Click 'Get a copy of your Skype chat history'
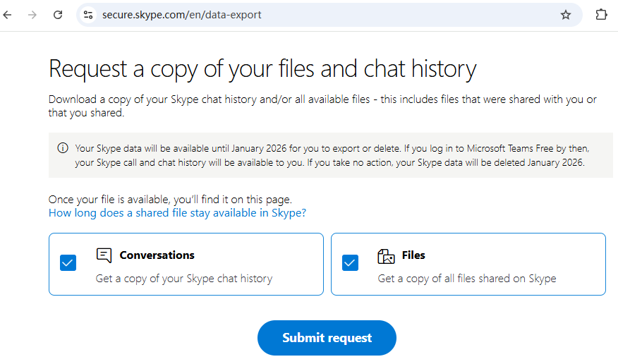Image resolution: width=618 pixels, height=364 pixels. 184,279
